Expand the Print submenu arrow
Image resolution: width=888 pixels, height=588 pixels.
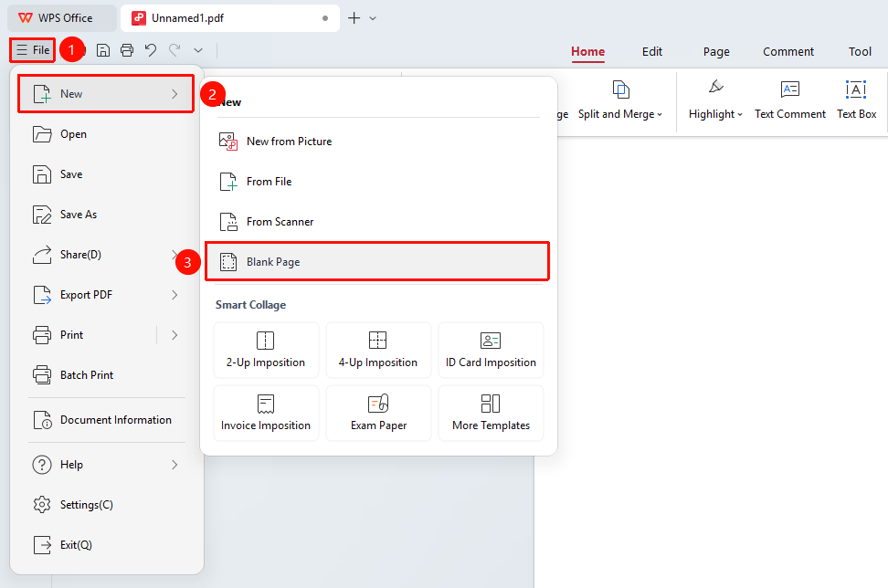pyautogui.click(x=174, y=335)
